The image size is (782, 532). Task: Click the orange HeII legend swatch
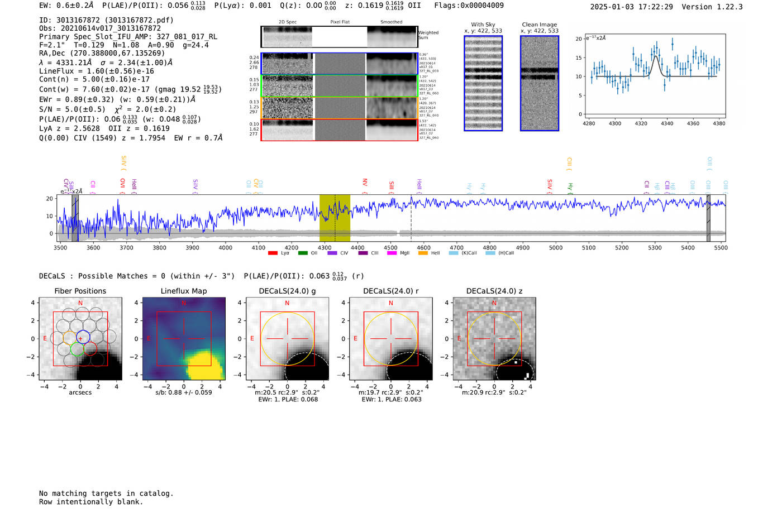click(x=423, y=253)
